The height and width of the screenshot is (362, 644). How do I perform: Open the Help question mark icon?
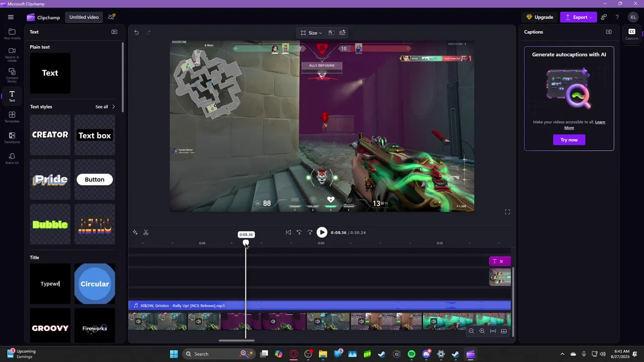(x=617, y=17)
